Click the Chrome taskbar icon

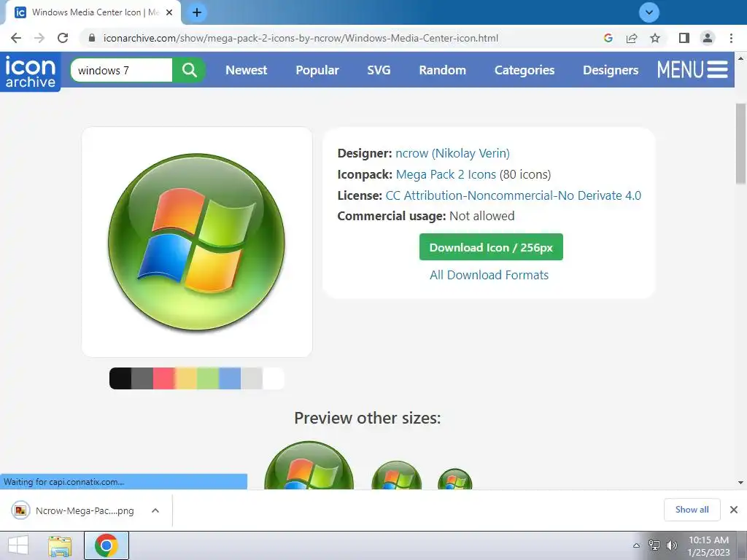coord(107,545)
